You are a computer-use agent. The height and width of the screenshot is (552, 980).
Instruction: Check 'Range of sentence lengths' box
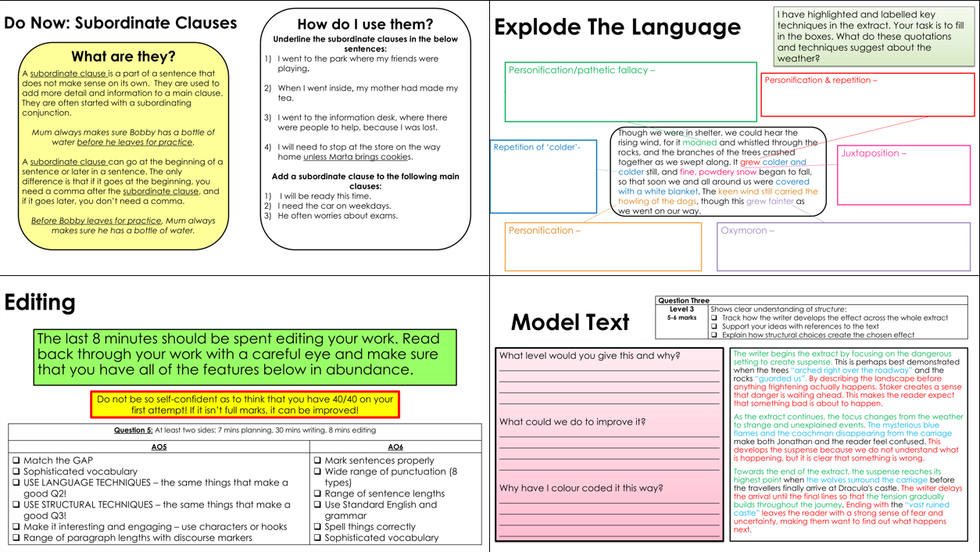[x=317, y=493]
